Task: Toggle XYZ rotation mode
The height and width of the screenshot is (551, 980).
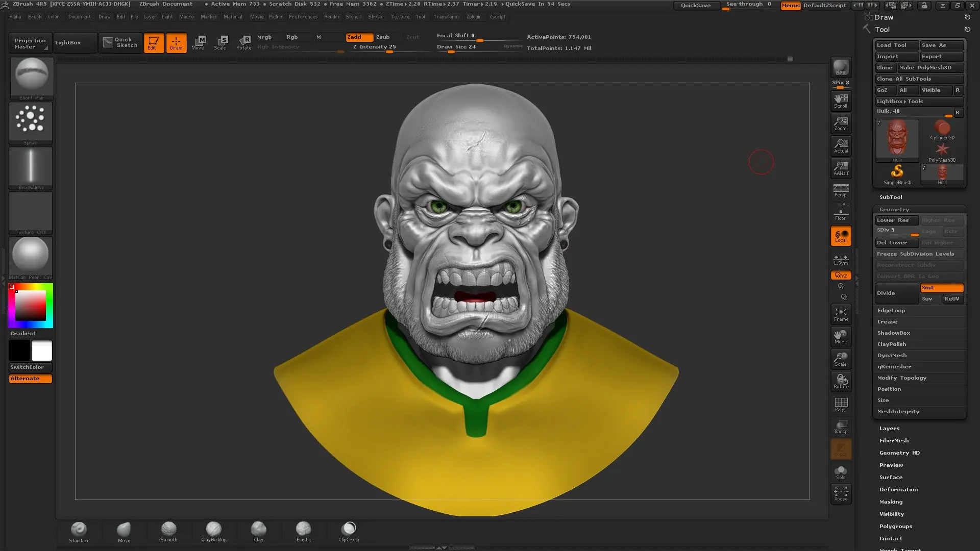Action: [x=841, y=275]
